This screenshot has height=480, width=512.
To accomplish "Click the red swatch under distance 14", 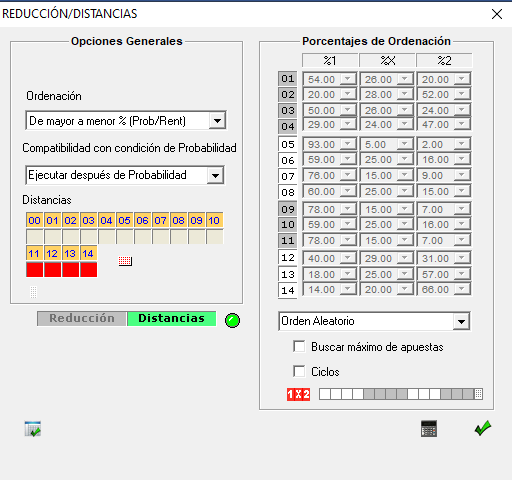I will (89, 269).
